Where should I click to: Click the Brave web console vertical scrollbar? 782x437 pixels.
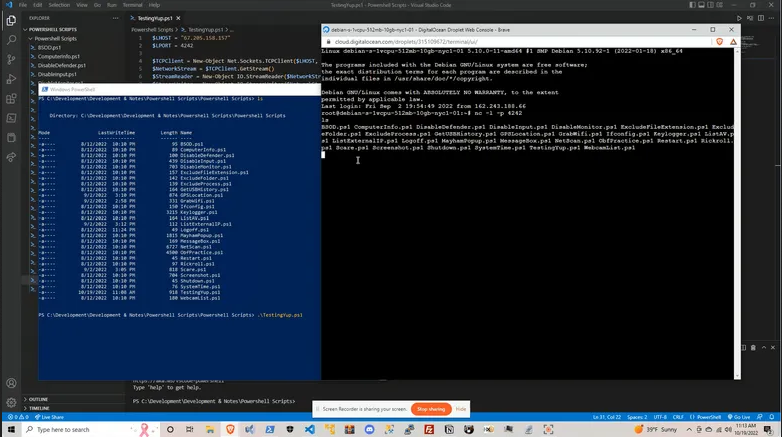click(737, 214)
